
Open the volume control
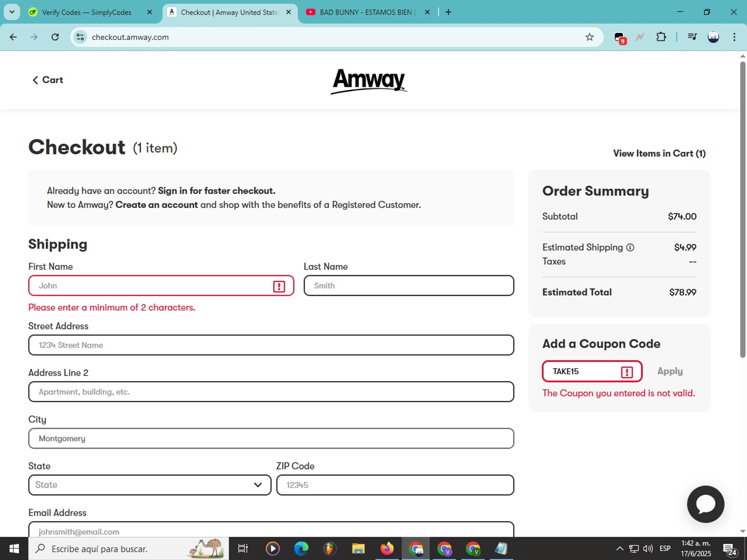click(x=648, y=549)
